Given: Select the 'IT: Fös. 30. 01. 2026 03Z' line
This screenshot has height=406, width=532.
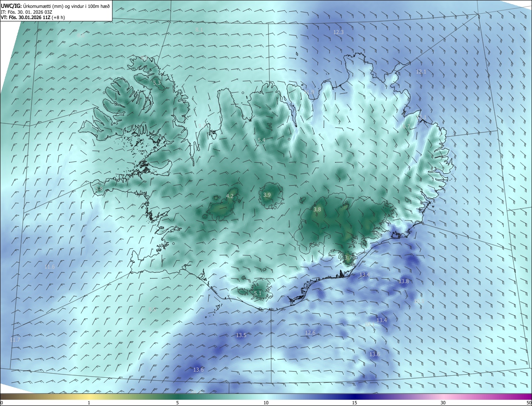Looking at the screenshot, I should click(x=27, y=12).
